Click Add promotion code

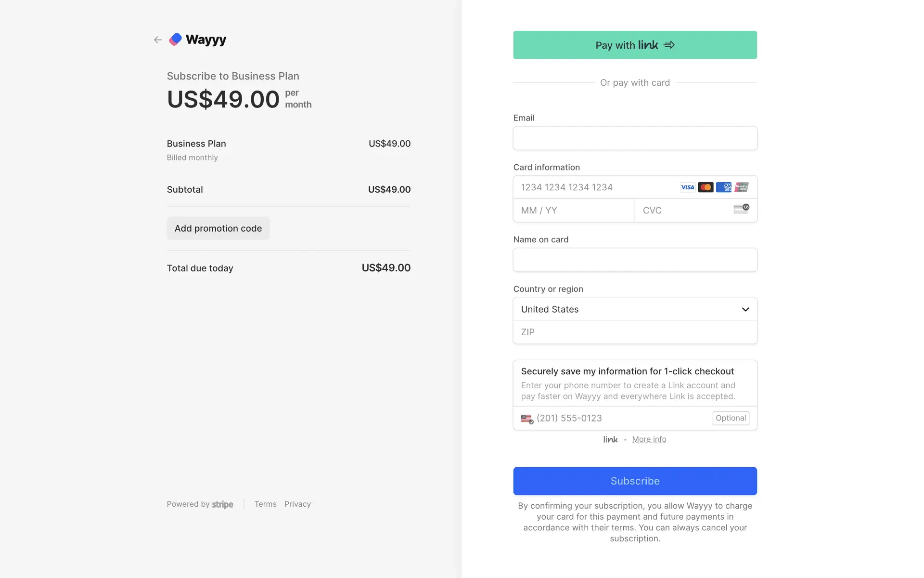tap(218, 228)
